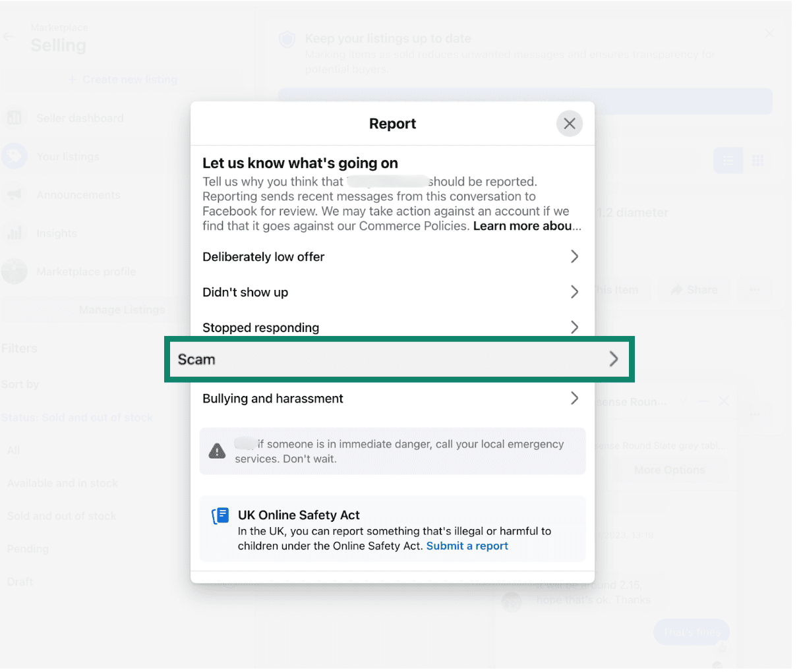Viewport: 799px width, 672px height.
Task: Open Your listings tag icon
Action: point(15,156)
